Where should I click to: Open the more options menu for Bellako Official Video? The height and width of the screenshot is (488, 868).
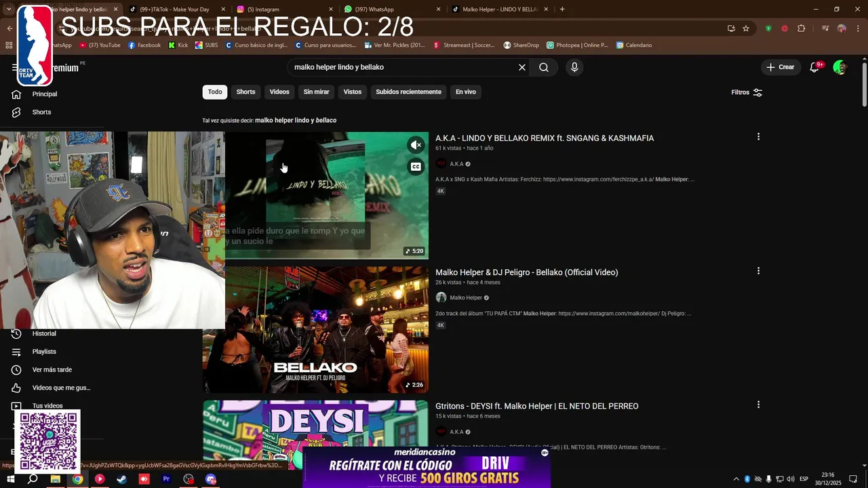point(758,271)
